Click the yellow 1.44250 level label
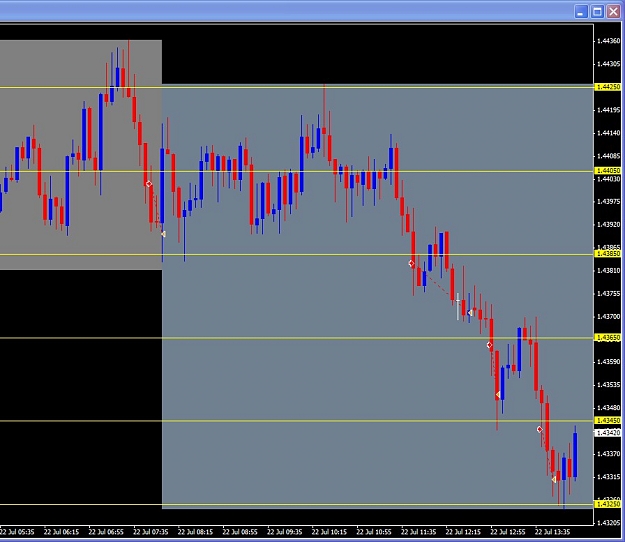The image size is (625, 542). pyautogui.click(x=608, y=87)
